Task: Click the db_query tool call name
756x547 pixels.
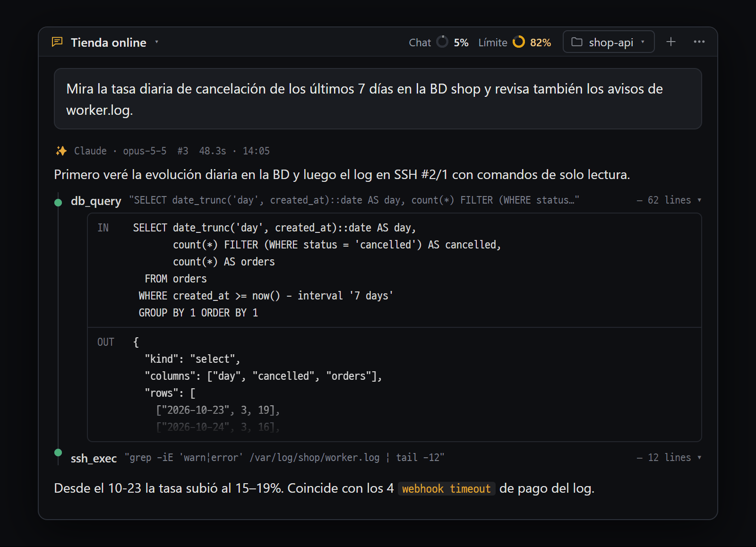Action: (96, 201)
